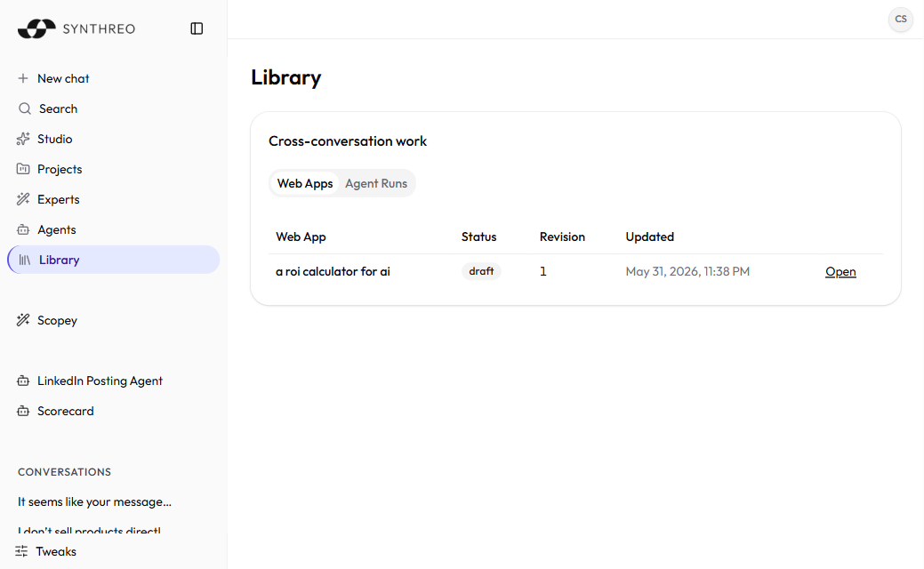This screenshot has height=569, width=924.
Task: Click the robot icon beside Agents
Action: (23, 229)
